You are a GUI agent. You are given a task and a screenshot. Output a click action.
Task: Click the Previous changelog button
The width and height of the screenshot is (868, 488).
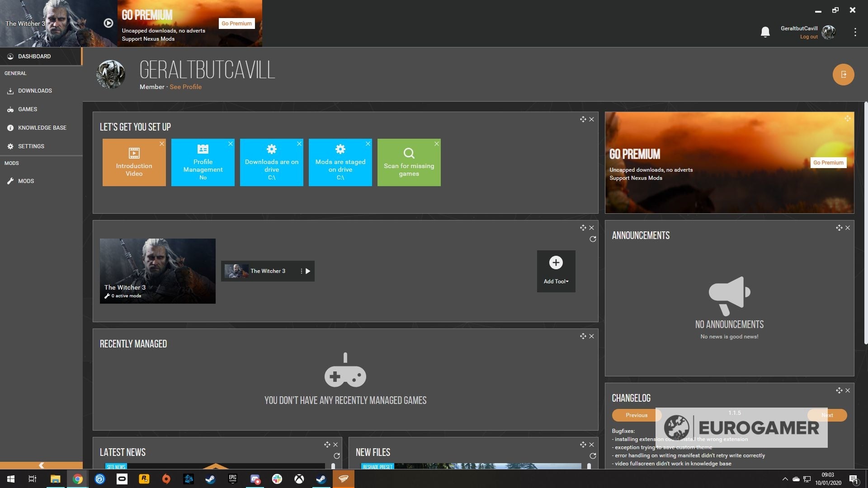pyautogui.click(x=636, y=415)
